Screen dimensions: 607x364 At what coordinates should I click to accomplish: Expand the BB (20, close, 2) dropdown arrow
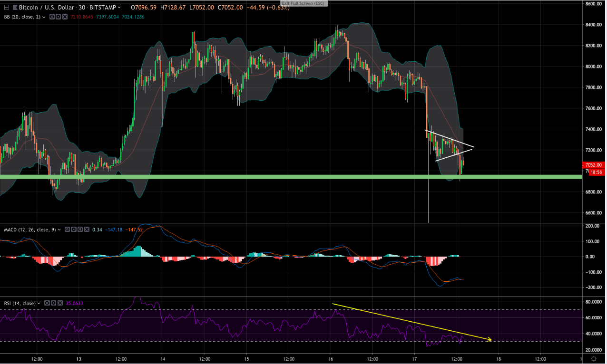44,17
